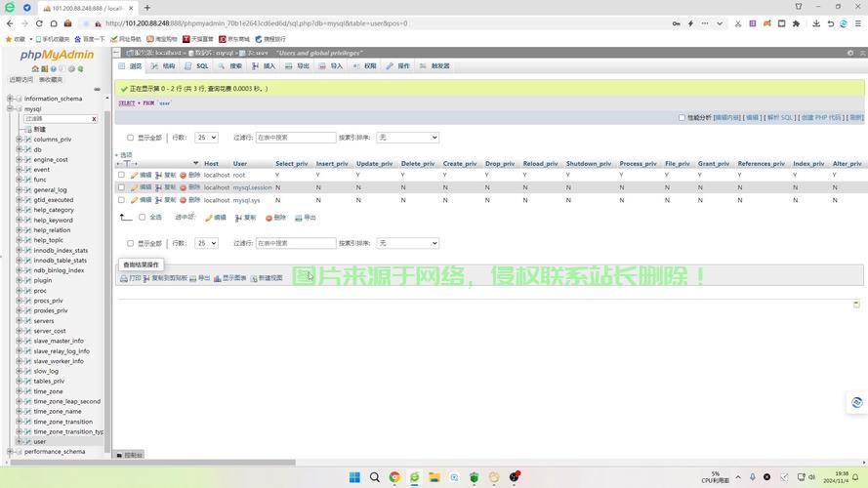
Task: Expand the information_schema database node
Action: click(10, 98)
